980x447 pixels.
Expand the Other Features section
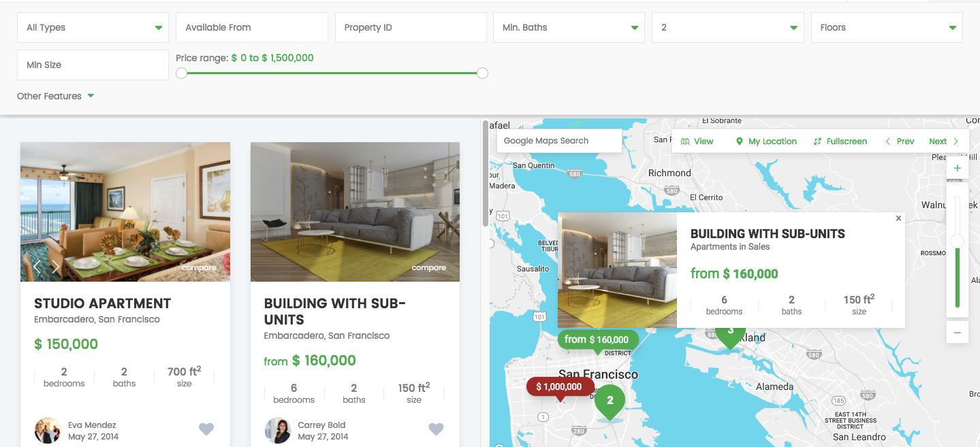[x=55, y=96]
